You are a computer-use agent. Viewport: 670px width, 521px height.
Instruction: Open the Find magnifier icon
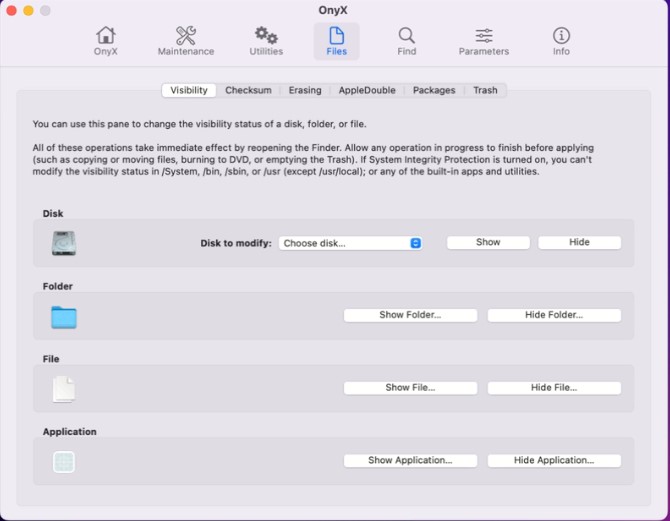coord(406,41)
